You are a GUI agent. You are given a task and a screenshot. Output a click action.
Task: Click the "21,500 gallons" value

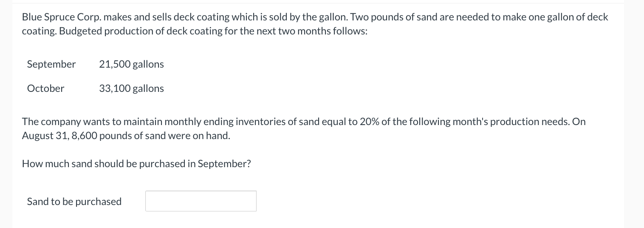[131, 64]
